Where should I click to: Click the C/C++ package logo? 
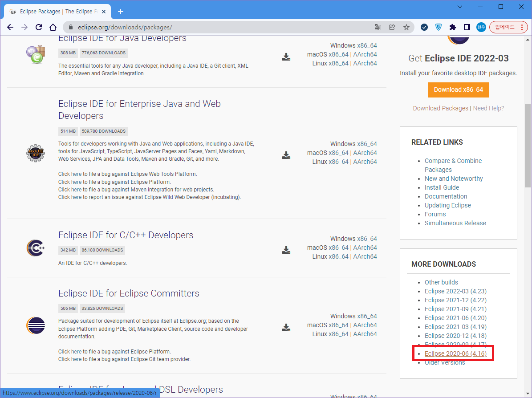36,248
